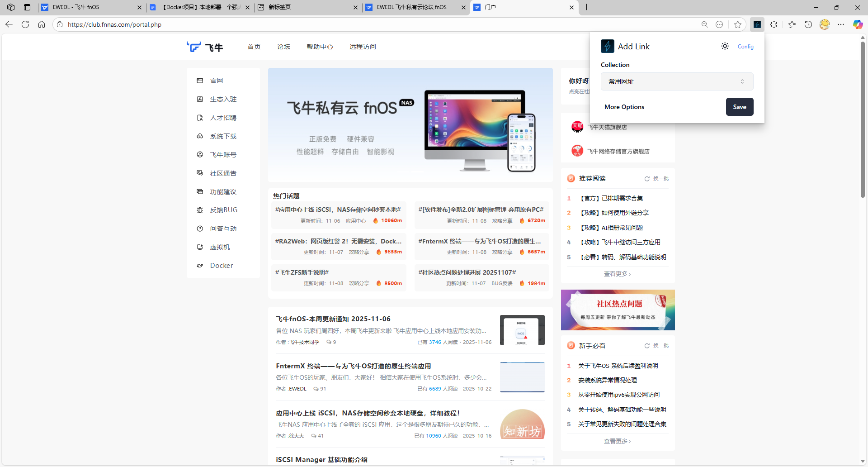
Task: Click the 飞牛 logo in the site header
Action: (205, 47)
